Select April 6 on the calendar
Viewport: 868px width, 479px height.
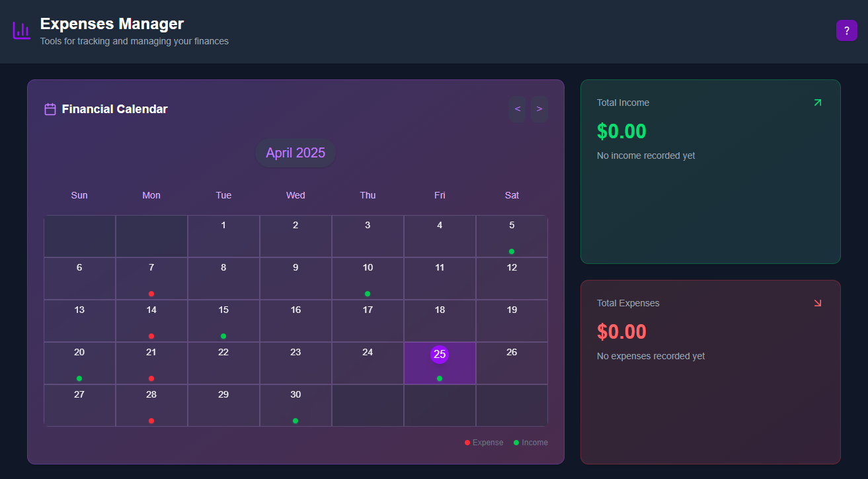79,279
